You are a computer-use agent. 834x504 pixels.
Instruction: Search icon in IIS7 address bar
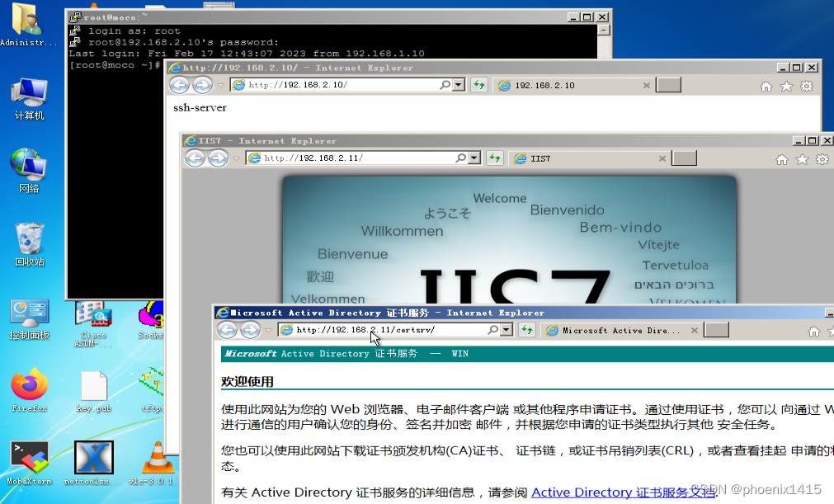click(460, 158)
